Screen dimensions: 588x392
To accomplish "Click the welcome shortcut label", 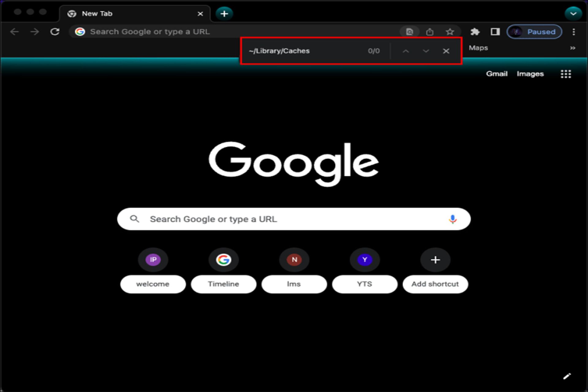I will 153,284.
